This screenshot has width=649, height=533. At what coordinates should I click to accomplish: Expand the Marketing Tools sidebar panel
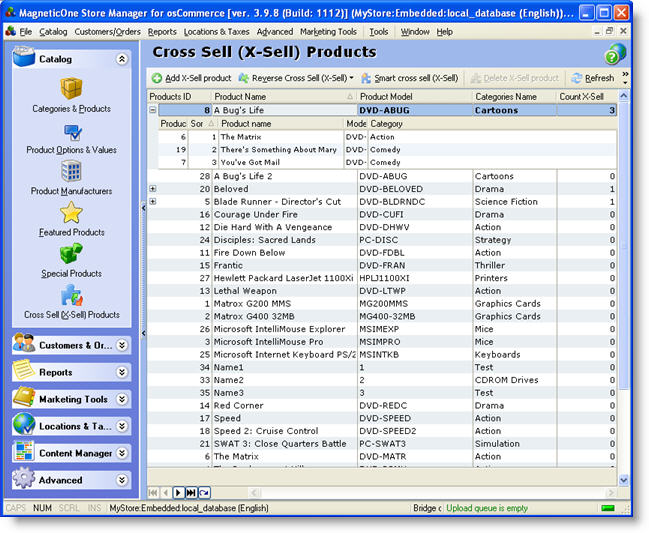coord(122,399)
